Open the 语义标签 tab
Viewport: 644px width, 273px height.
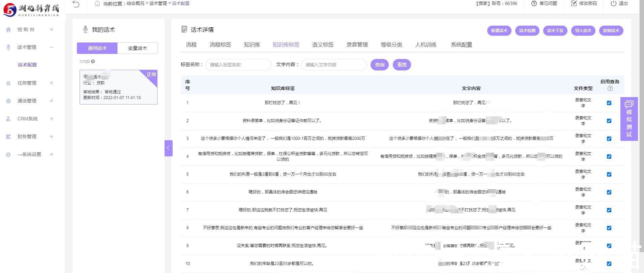pyautogui.click(x=323, y=45)
